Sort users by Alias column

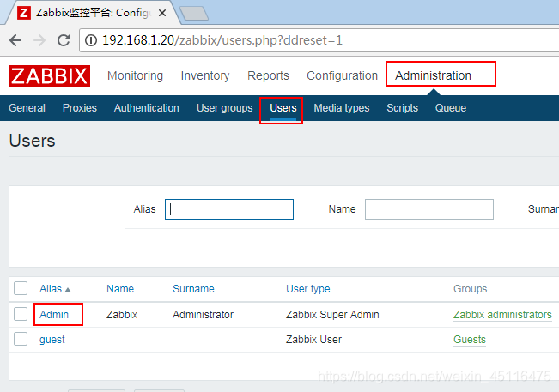click(51, 289)
